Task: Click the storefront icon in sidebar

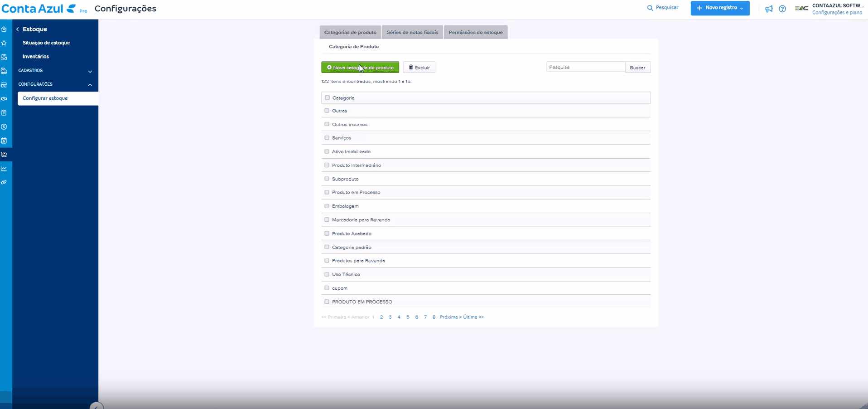Action: tap(4, 85)
